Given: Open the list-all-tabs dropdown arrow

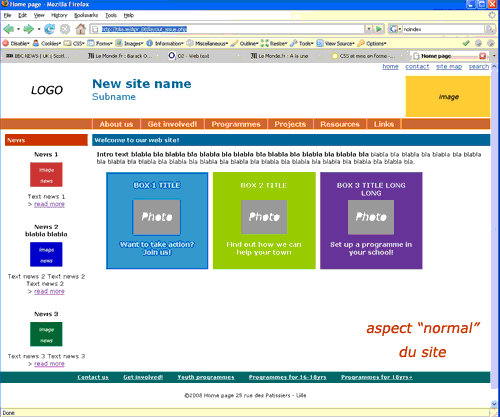Looking at the screenshot, I should 494,56.
